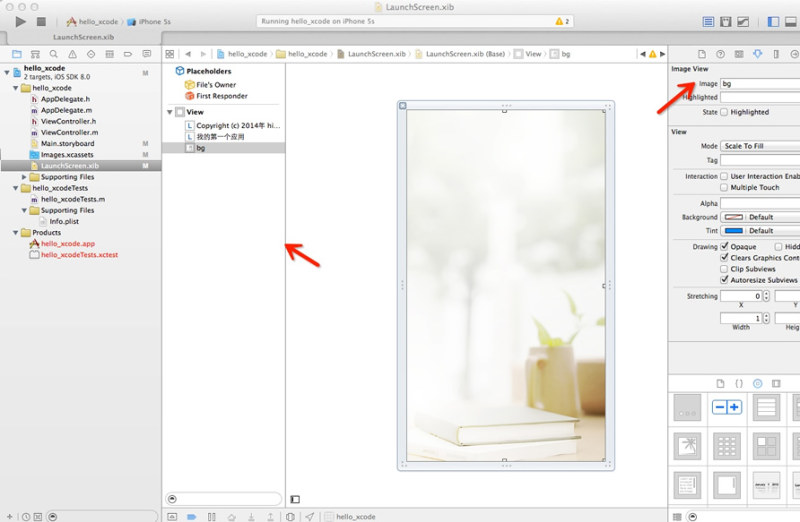Open the Object library tab
The width and height of the screenshot is (800, 522).
click(x=758, y=383)
